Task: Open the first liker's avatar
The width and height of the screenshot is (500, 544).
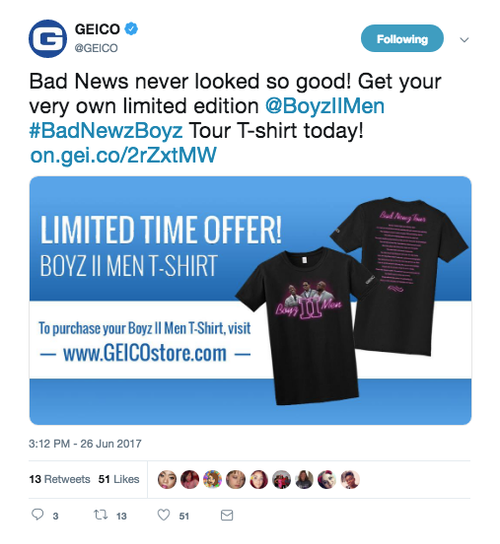Action: click(167, 479)
